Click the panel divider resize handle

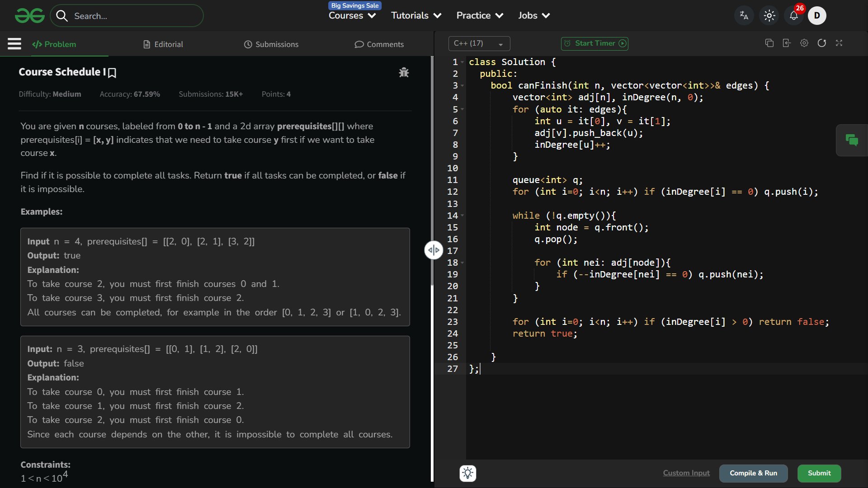pyautogui.click(x=433, y=250)
